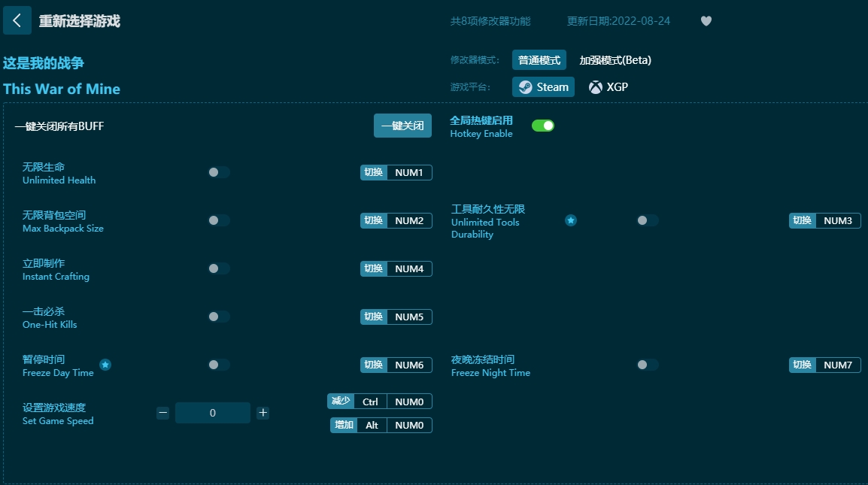Click the Set Game Speed value field
Viewport: 868px width, 485px height.
(213, 413)
